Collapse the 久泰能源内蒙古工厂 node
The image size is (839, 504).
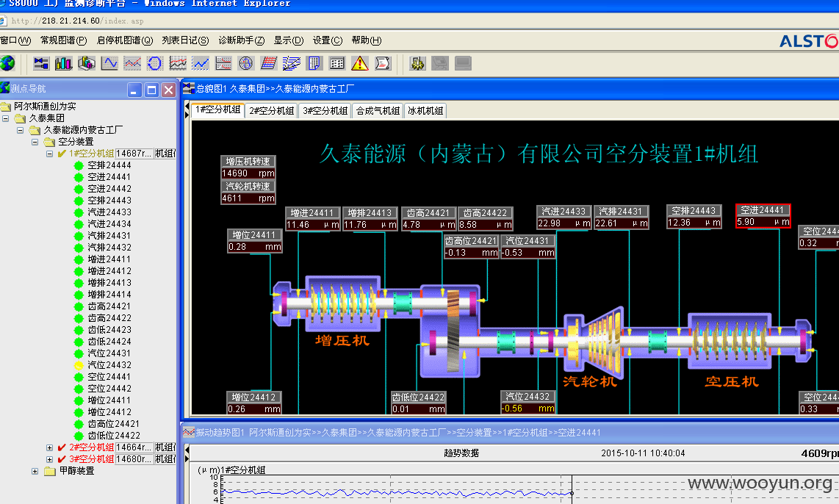(21, 130)
